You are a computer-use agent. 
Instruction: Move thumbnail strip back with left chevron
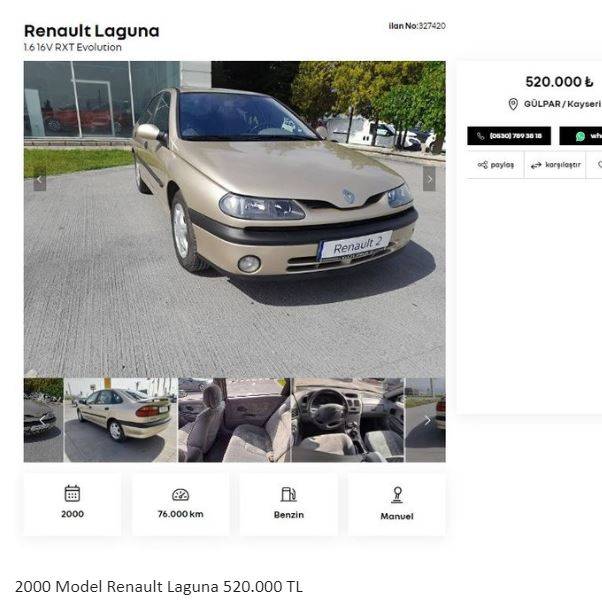click(x=42, y=420)
